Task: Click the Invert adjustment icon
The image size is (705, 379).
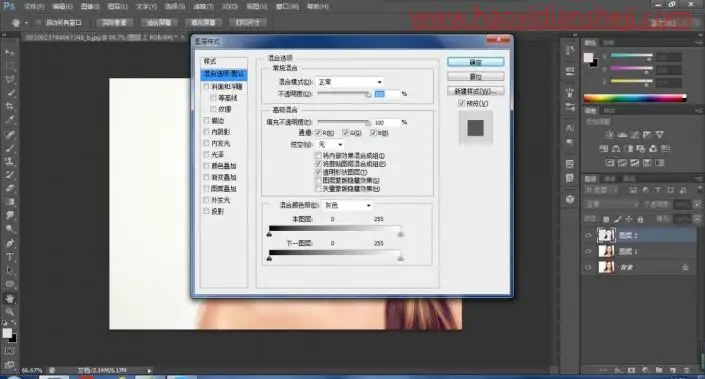Action: click(611, 163)
